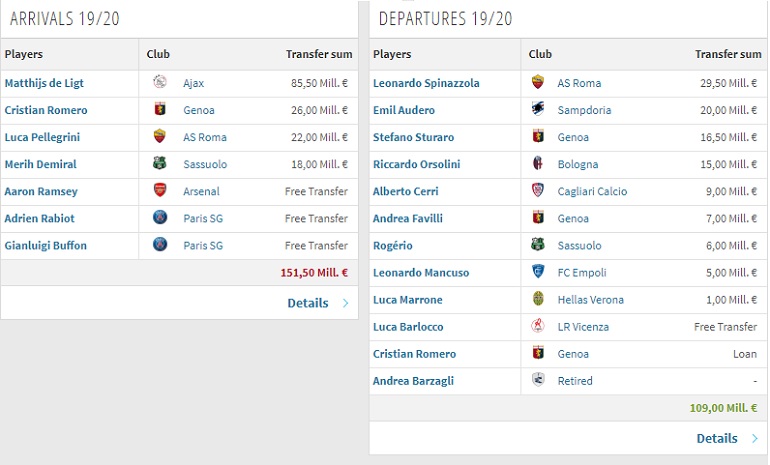
Task: Click the Paris SG crest beside Adrien Rabiot
Action: (160, 217)
